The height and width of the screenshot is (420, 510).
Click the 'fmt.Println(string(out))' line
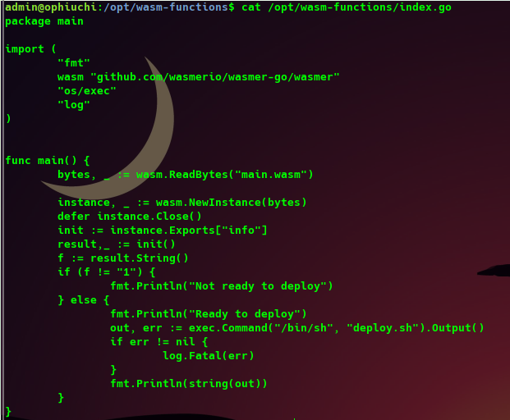tap(189, 384)
